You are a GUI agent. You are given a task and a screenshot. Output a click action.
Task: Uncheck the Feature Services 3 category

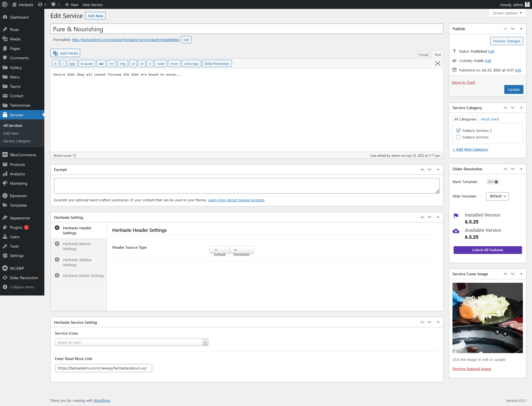click(458, 130)
